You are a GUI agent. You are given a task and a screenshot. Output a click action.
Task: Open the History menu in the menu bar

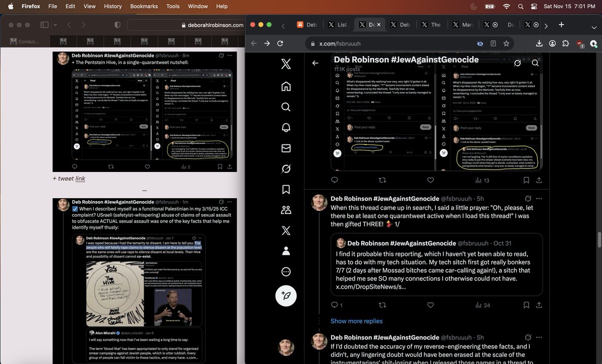pyautogui.click(x=112, y=7)
